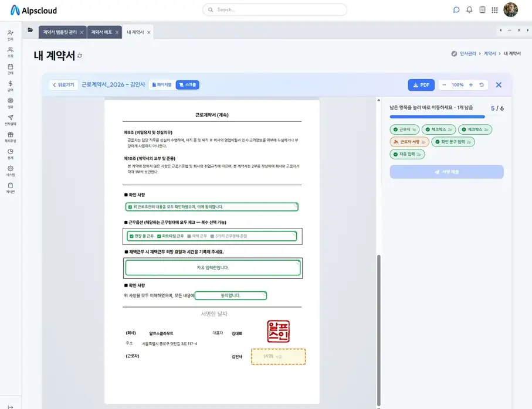Viewport: 532px width, 409px height.
Task: Uncheck the 파트타임 근무 checkbox
Action: pyautogui.click(x=159, y=236)
